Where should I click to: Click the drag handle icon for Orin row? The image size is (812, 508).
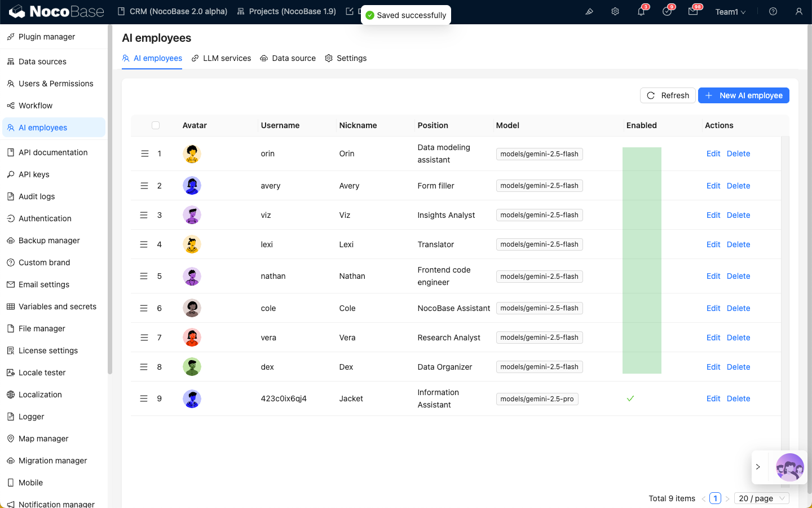click(144, 154)
